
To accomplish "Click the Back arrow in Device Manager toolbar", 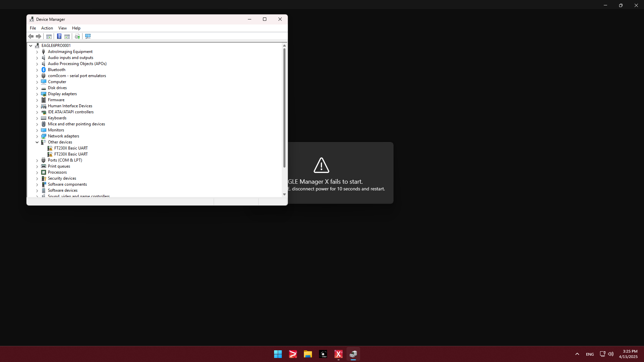I will pos(31,36).
